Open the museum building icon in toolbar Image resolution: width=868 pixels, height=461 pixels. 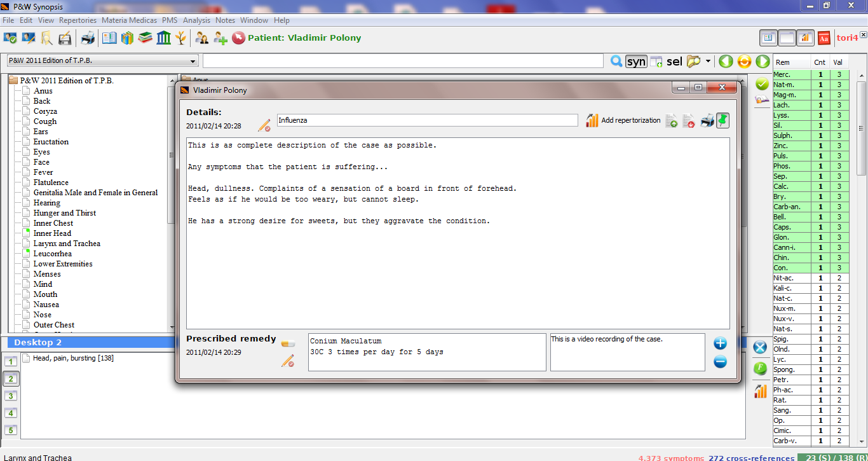tap(163, 38)
